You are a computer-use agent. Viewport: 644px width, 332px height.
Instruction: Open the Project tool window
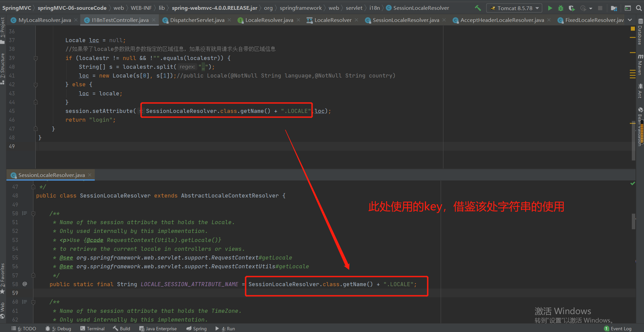[x=3, y=30]
